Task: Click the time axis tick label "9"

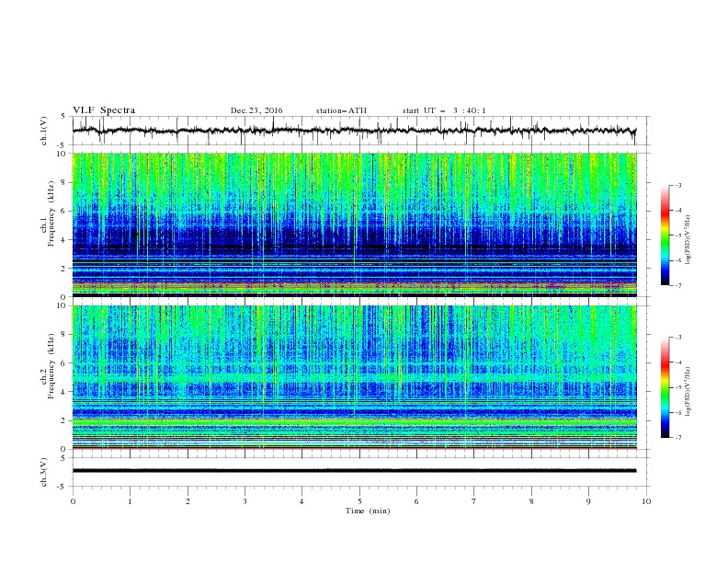Action: pyautogui.click(x=588, y=501)
